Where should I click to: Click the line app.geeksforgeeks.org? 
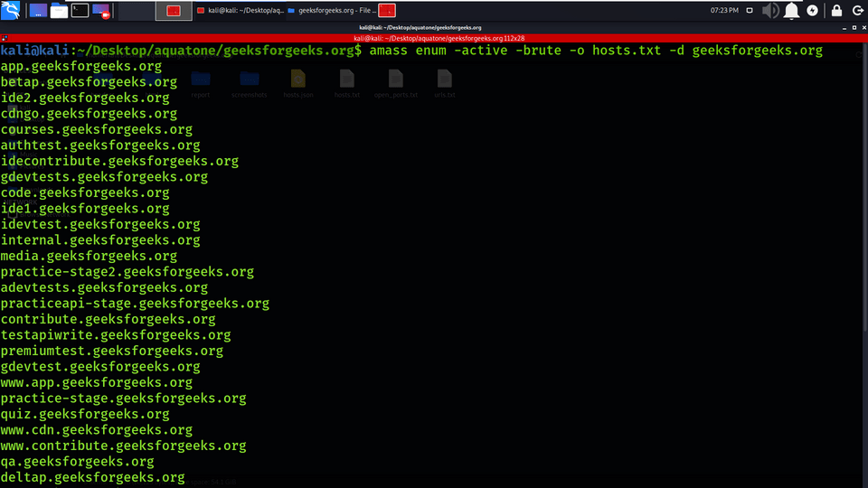[x=80, y=66]
